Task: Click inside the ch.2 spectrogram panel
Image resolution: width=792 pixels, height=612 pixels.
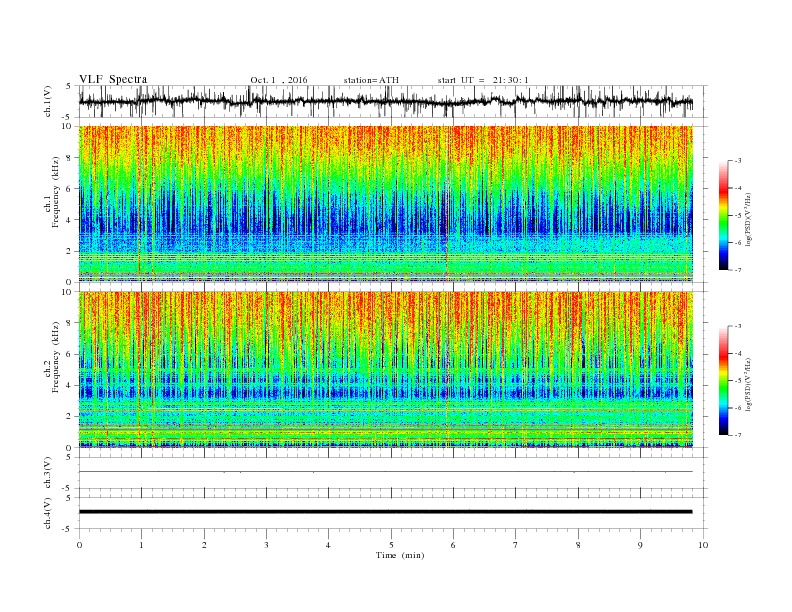Action: point(386,369)
